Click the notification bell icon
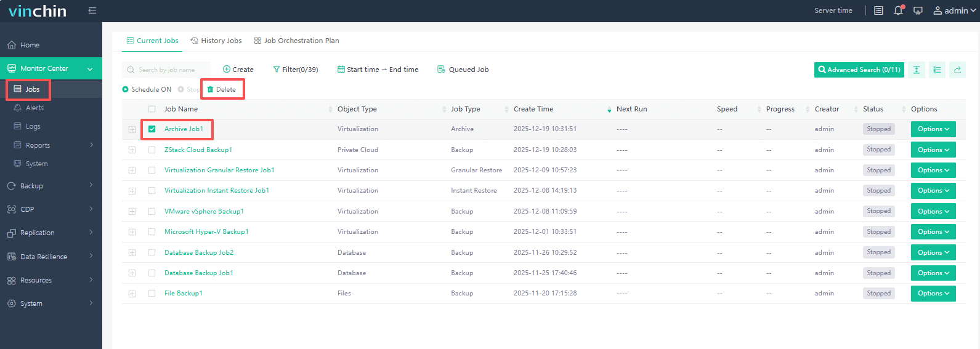Screen dimensions: 980x349 tap(898, 10)
